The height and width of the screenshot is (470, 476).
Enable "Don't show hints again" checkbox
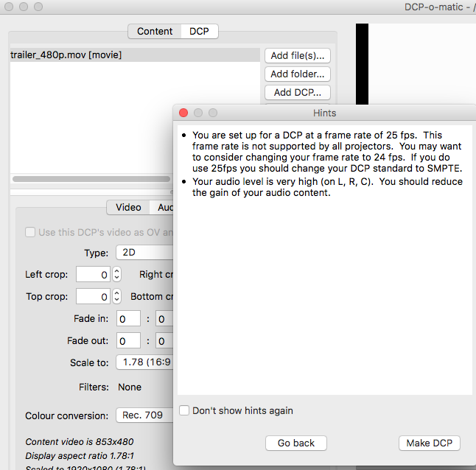184,410
